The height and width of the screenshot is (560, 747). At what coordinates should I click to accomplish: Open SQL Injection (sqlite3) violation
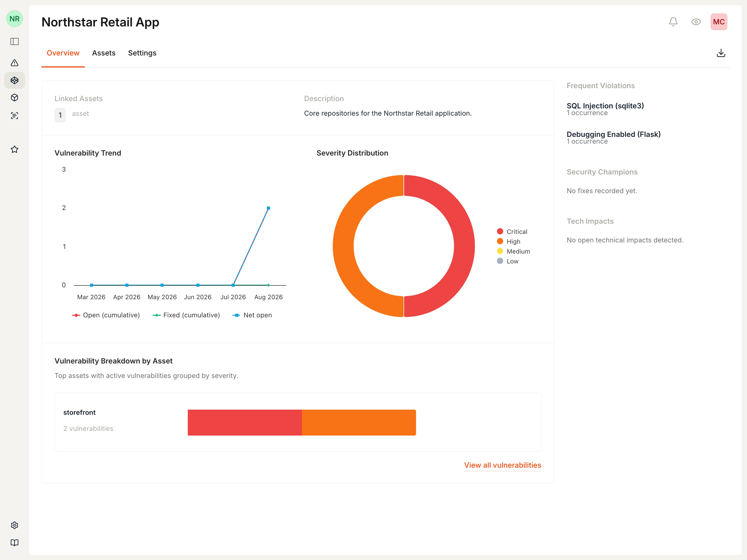[x=605, y=106]
